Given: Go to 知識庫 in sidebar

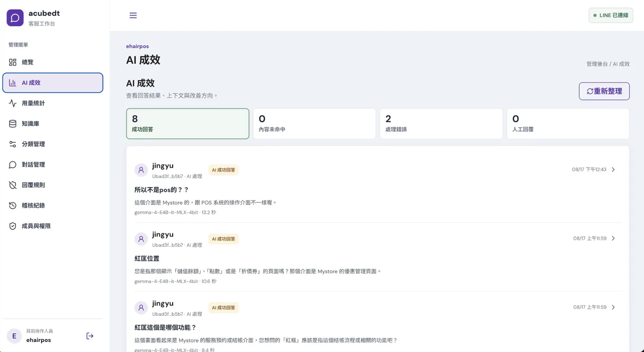Looking at the screenshot, I should [x=53, y=124].
